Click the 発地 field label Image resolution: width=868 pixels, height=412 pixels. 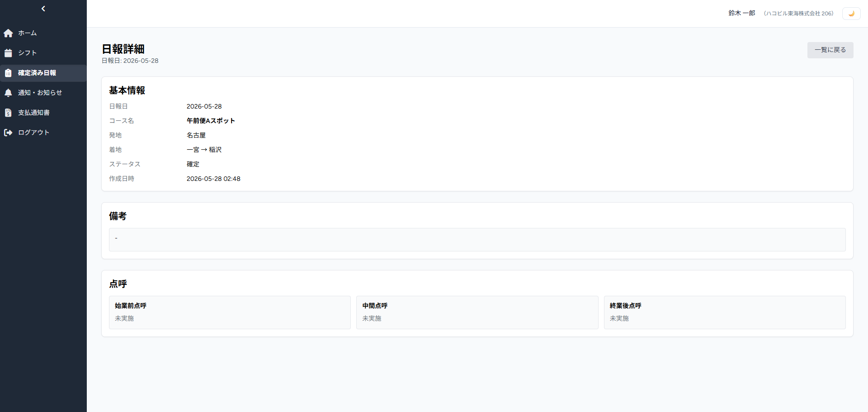coord(115,135)
